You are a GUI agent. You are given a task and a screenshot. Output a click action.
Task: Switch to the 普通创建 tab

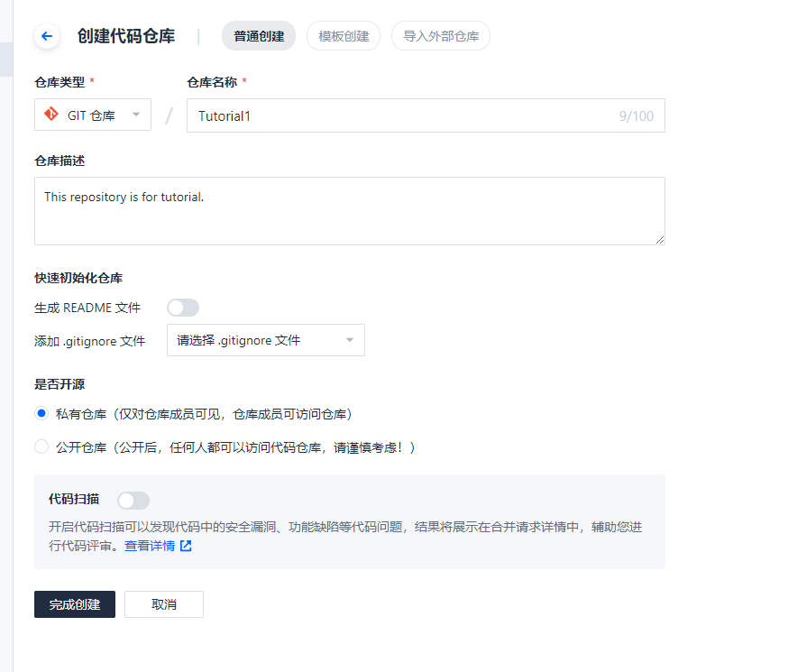pyautogui.click(x=259, y=36)
